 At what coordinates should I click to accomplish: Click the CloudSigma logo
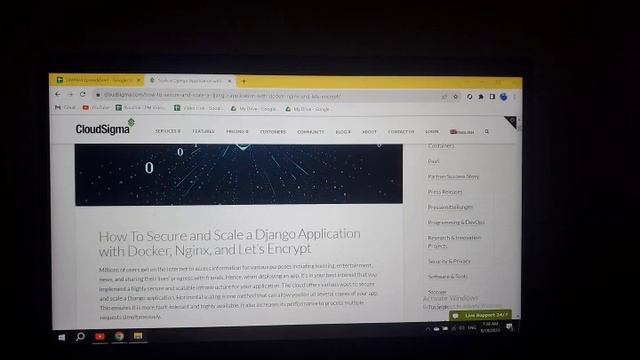point(105,127)
